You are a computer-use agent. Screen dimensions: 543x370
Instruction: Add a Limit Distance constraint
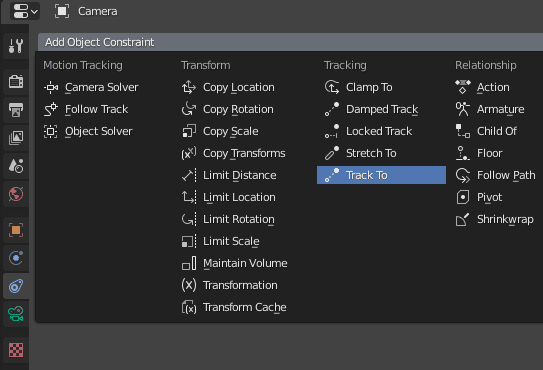pos(229,175)
